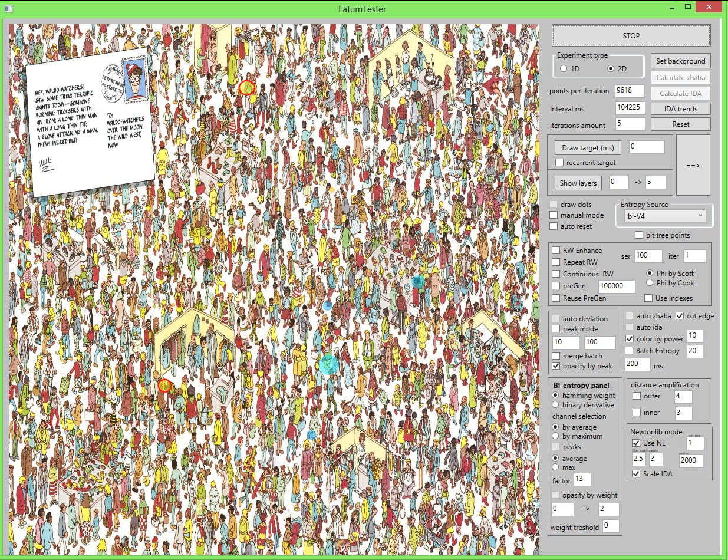
Task: Click the STOP button
Action: tap(631, 35)
